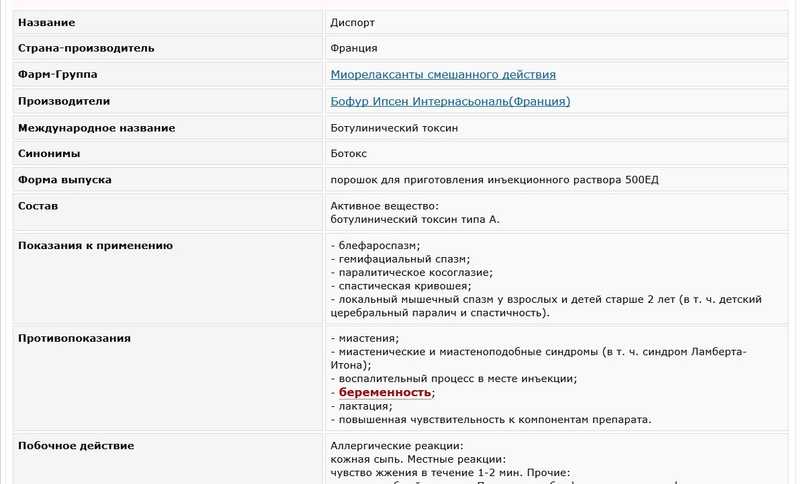Click the лактация; line

click(361, 406)
